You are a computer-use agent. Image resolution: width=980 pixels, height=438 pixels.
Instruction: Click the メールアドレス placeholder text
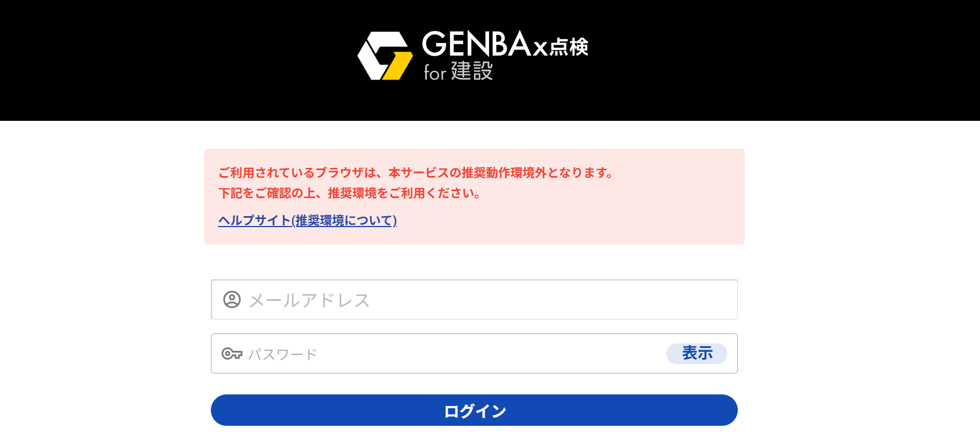point(309,300)
